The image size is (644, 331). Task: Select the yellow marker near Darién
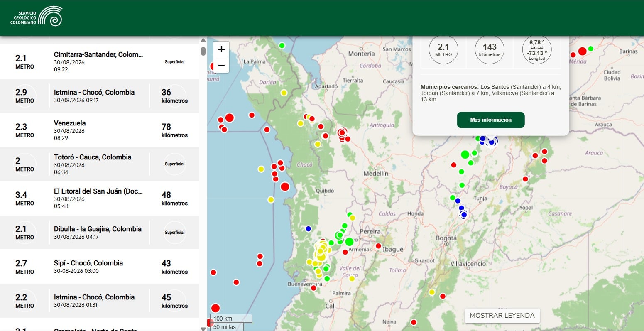pyautogui.click(x=284, y=93)
